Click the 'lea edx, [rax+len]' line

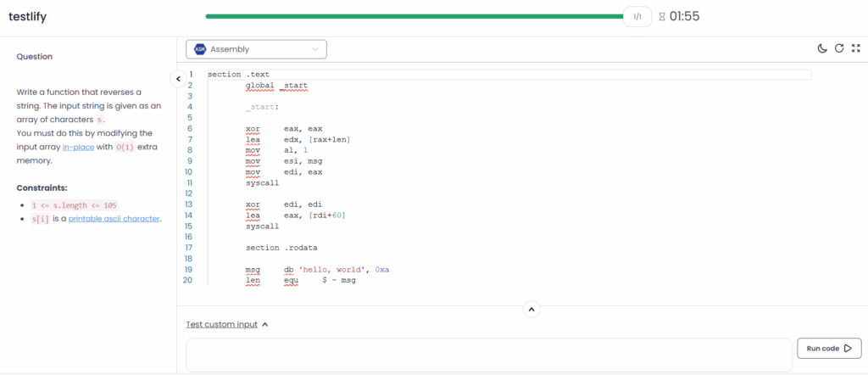(x=298, y=140)
